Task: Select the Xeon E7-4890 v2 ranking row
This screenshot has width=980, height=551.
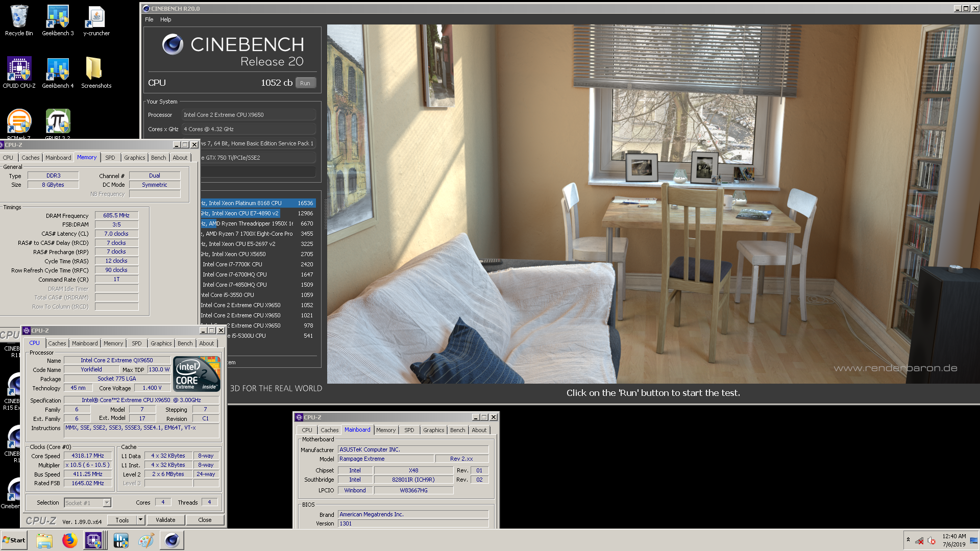Action: click(258, 213)
